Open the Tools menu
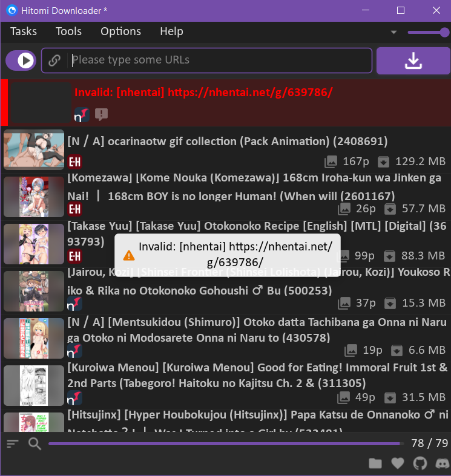This screenshot has width=451, height=476. 68,31
